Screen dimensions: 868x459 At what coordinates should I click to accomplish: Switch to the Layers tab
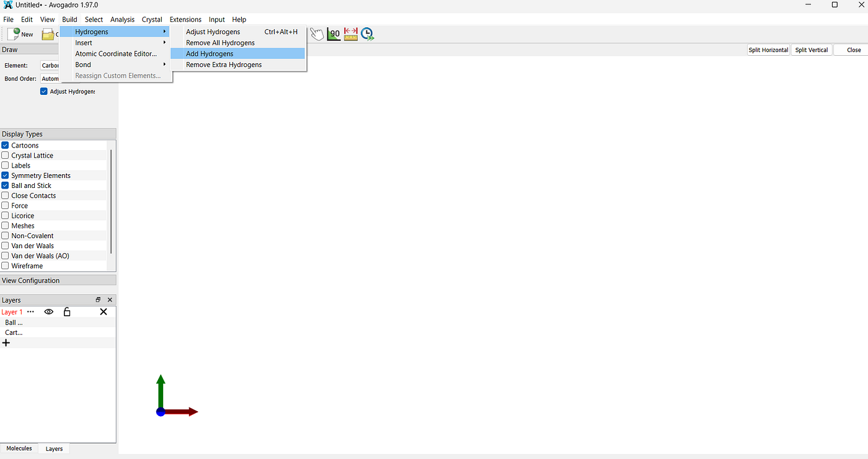coord(54,448)
